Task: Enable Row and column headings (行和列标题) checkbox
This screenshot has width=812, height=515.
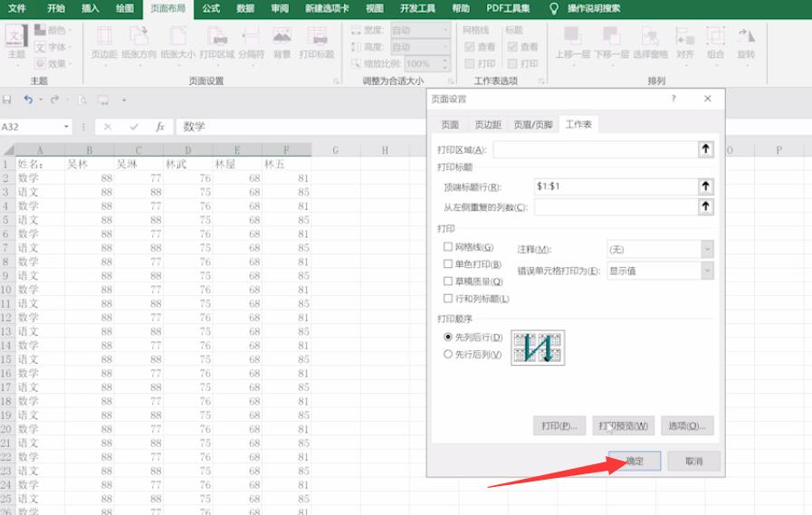Action: point(448,298)
